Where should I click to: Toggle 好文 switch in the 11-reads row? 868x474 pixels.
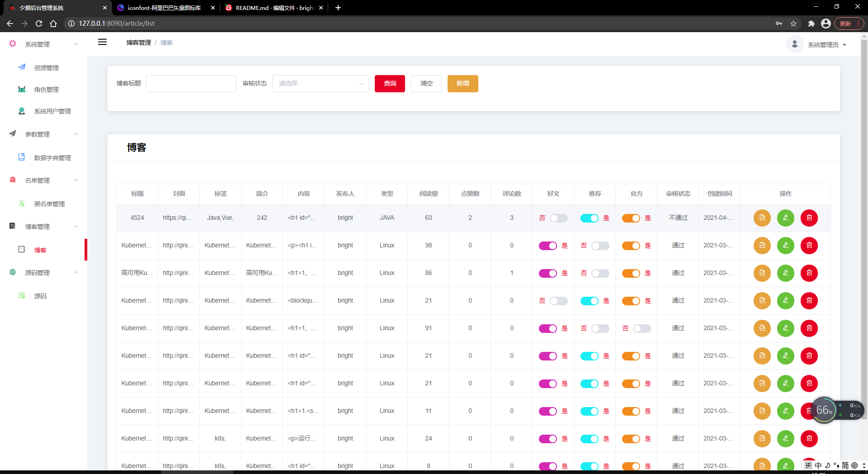(548, 411)
